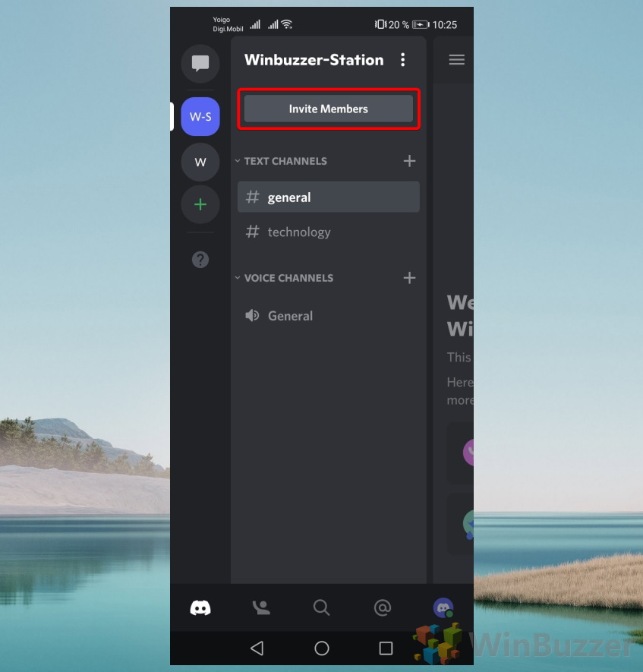Open the #general text channel
Viewport: 643px width, 672px height.
329,197
